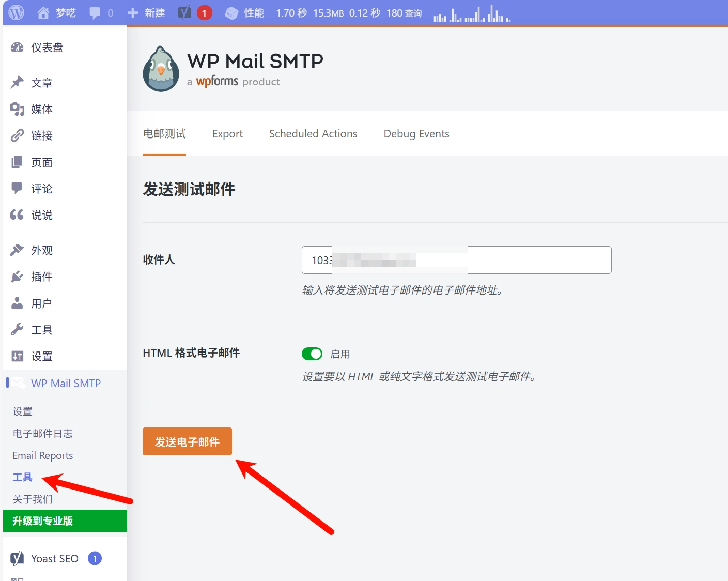The height and width of the screenshot is (581, 728).
Task: Open Yoast icon in admin bar
Action: (184, 12)
